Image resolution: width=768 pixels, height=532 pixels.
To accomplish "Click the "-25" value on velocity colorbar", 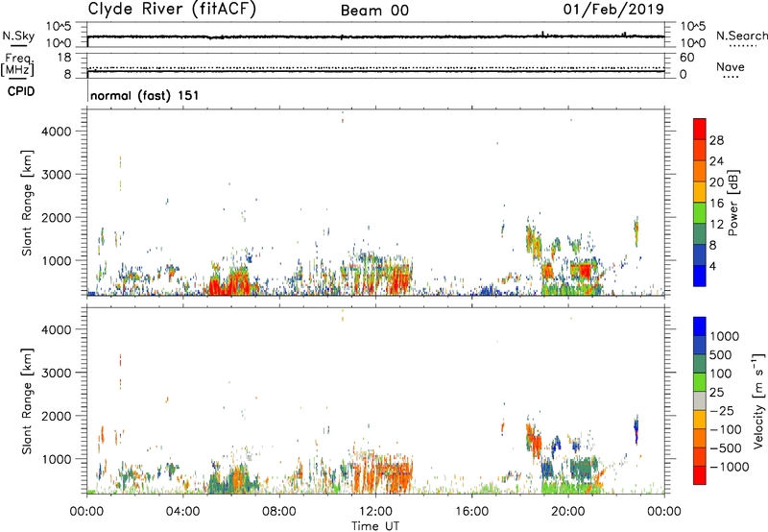I will pos(722,410).
